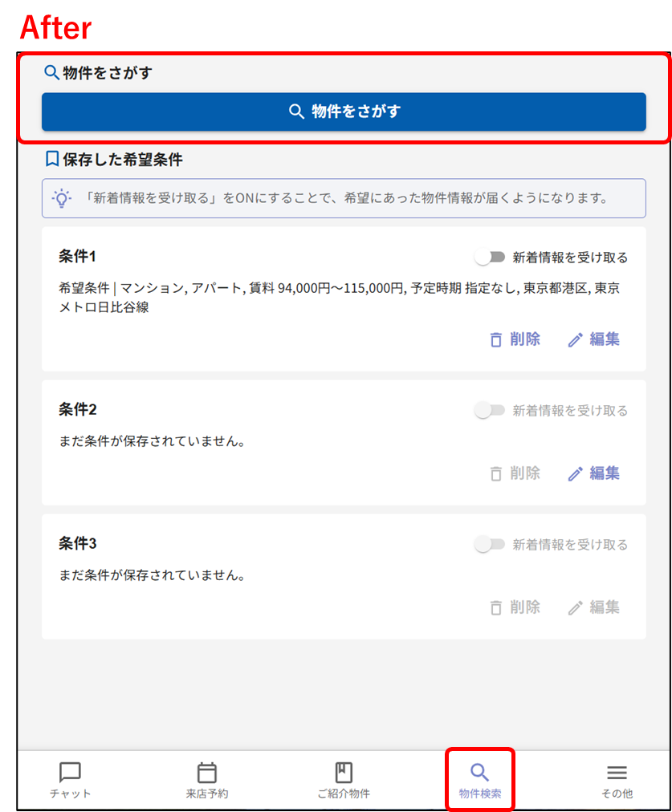This screenshot has height=812, width=672.
Task: Click the lightbulb tip icon in the info banner
Action: [62, 198]
